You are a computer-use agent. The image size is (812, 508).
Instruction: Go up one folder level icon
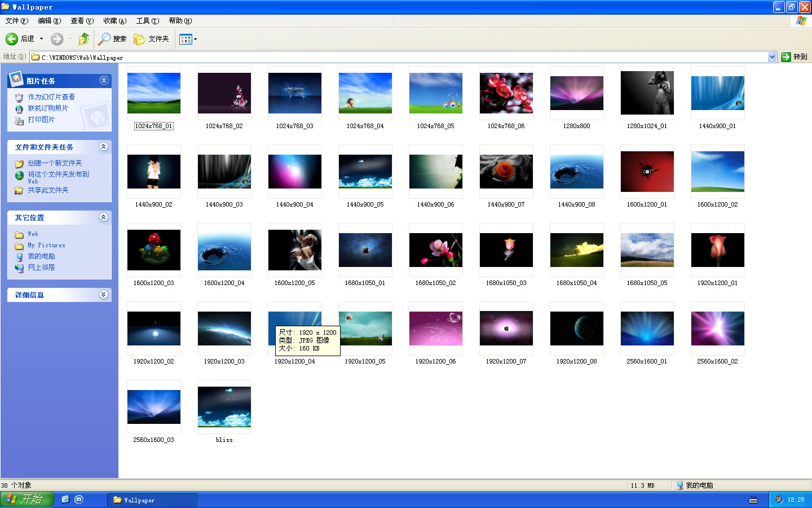click(84, 39)
